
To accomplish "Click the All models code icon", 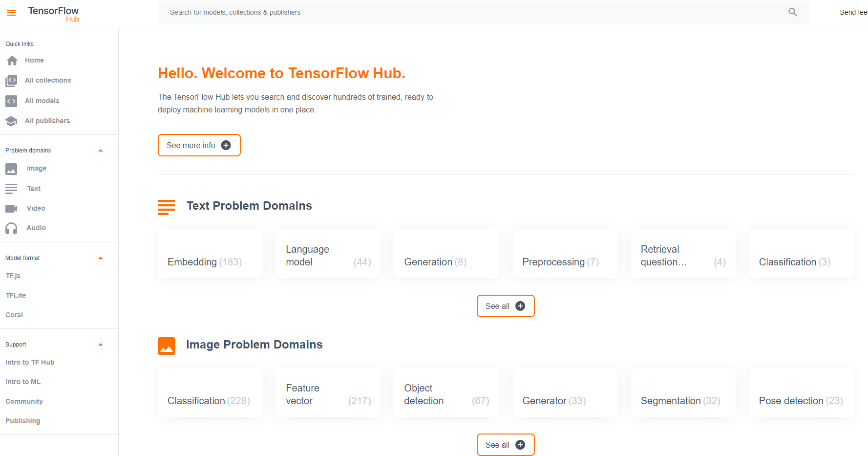I will tap(11, 101).
